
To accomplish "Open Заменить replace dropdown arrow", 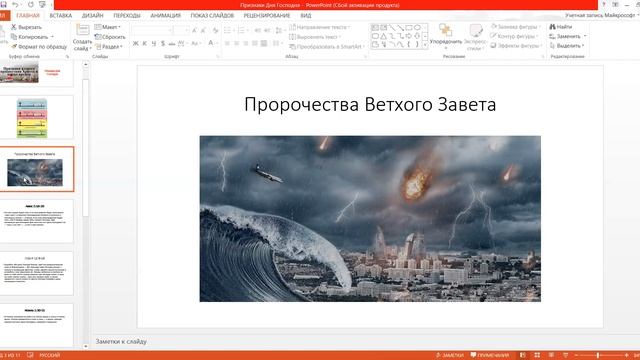I will 585,36.
